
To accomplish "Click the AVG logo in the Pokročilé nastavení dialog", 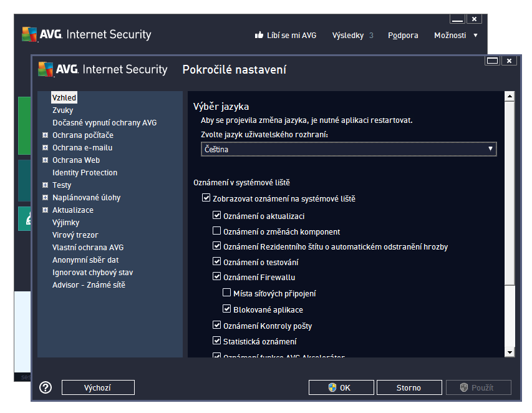I will coord(46,69).
